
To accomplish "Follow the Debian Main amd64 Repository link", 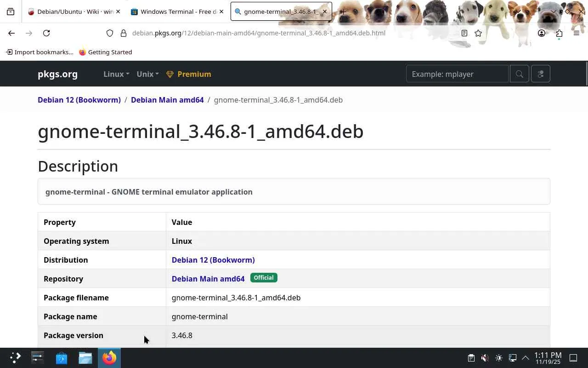I will coord(208,279).
